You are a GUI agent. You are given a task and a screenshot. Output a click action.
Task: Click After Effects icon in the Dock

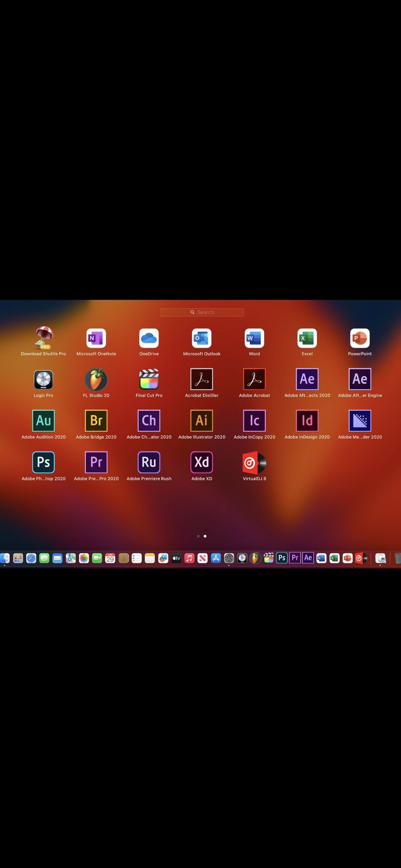pyautogui.click(x=308, y=558)
